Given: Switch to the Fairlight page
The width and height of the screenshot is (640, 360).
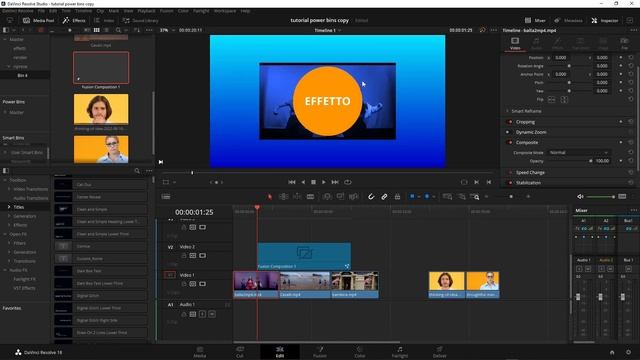Looking at the screenshot, I should (x=400, y=352).
